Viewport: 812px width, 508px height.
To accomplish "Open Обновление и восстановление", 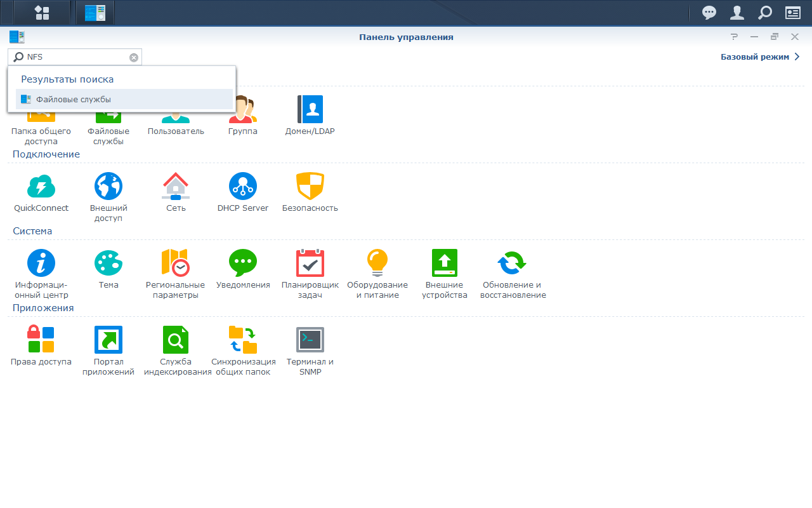I will (x=513, y=274).
